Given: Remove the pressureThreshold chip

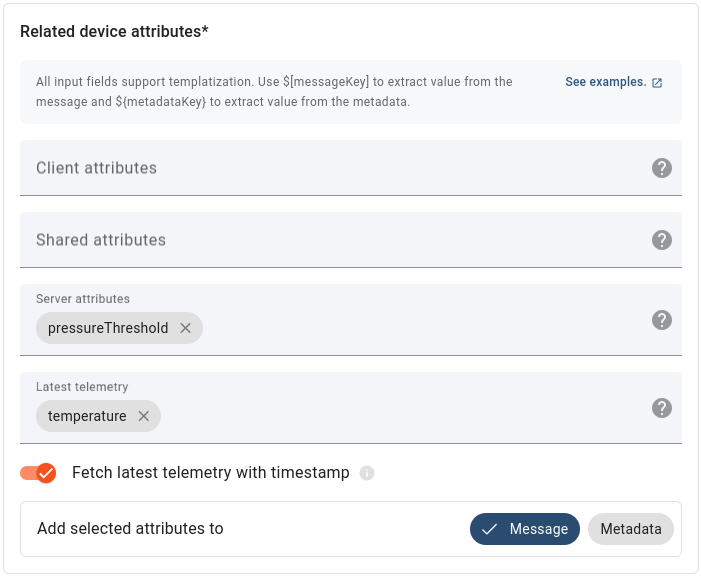Looking at the screenshot, I should click(185, 328).
